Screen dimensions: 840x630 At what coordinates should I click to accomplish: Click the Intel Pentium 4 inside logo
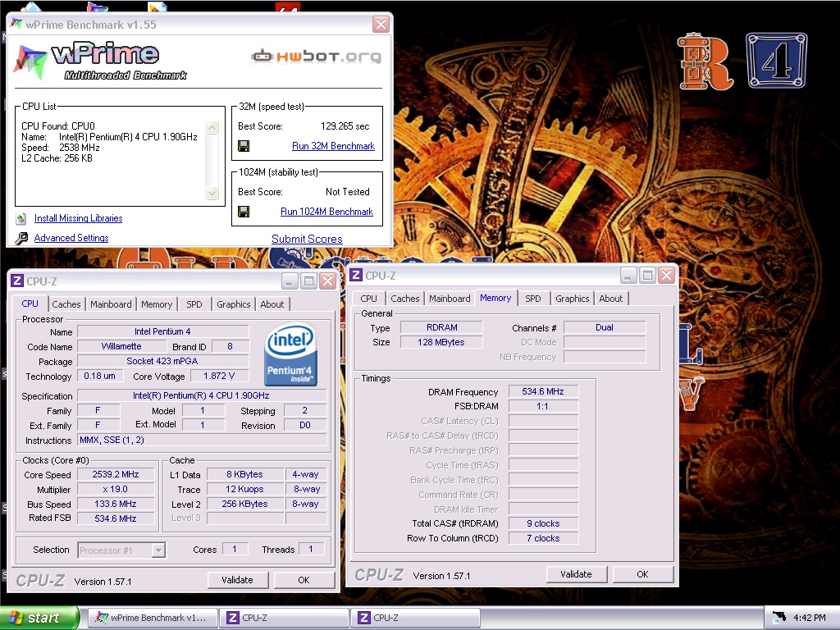(x=290, y=354)
